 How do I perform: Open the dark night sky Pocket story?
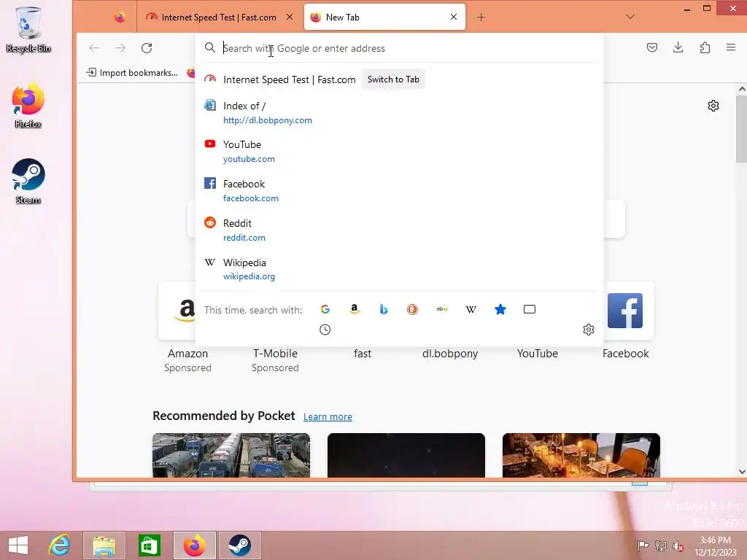(x=406, y=455)
